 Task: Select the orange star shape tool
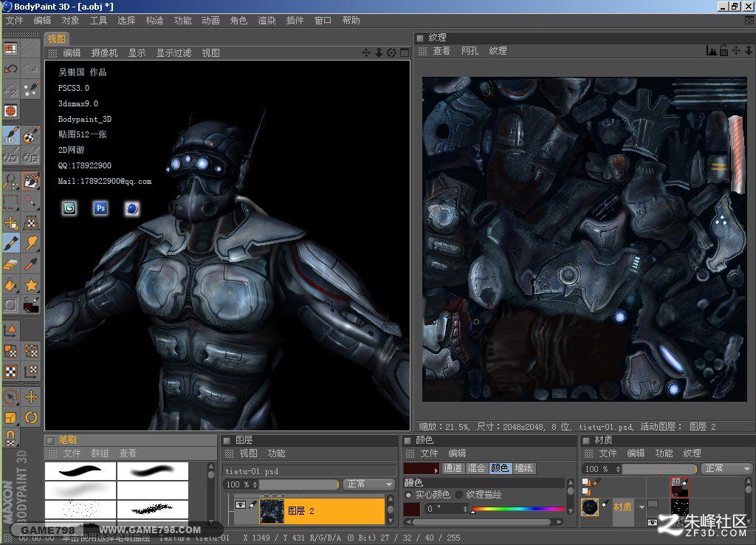click(x=31, y=285)
